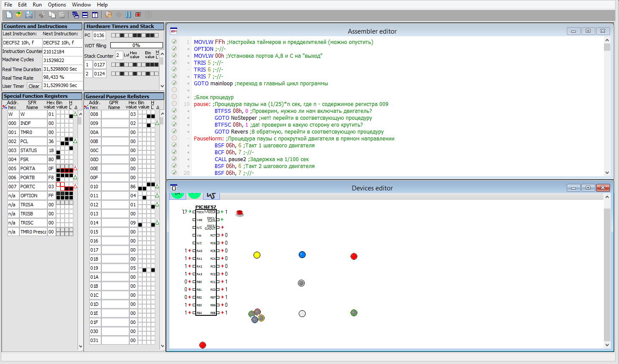Open the Help menu
This screenshot has height=364, width=619.
click(102, 5)
